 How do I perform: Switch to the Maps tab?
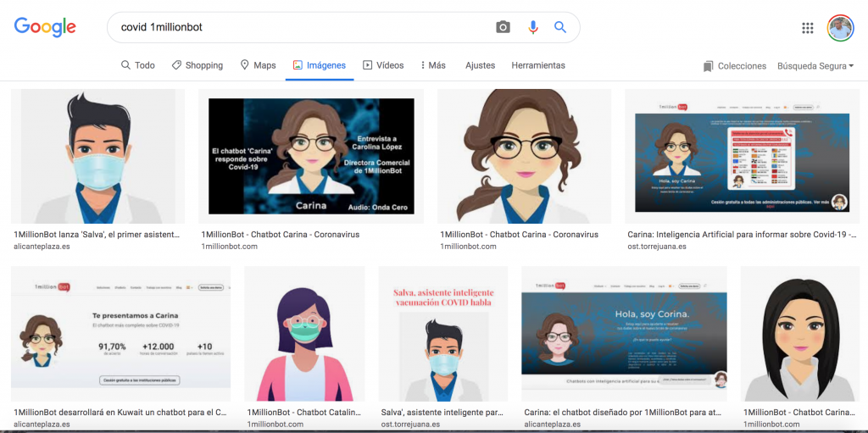point(258,65)
